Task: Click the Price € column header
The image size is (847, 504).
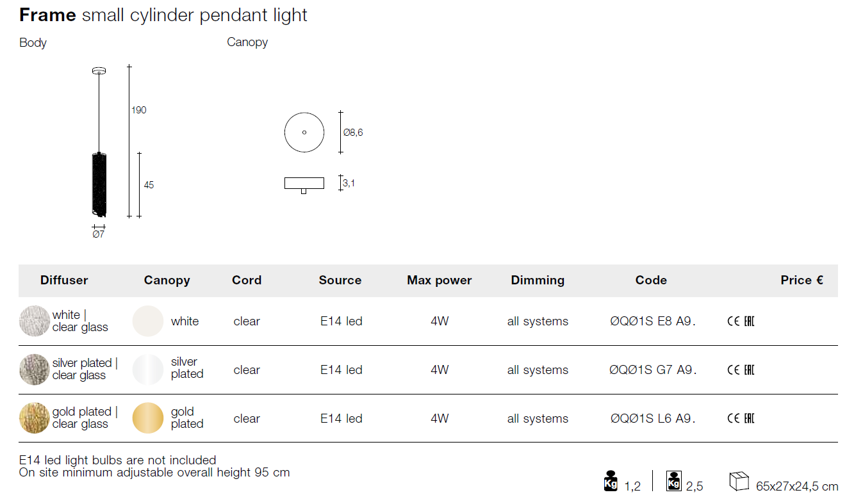Action: pos(802,280)
